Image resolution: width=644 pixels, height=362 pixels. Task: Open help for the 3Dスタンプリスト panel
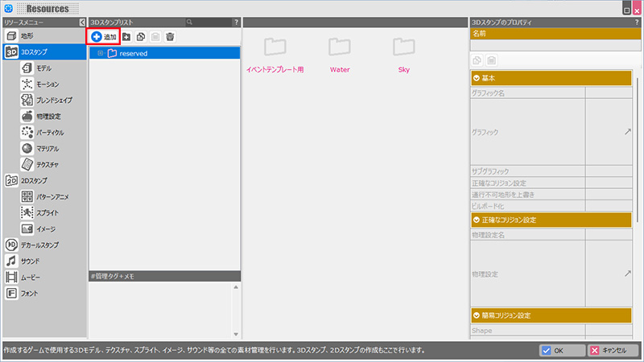[x=236, y=23]
